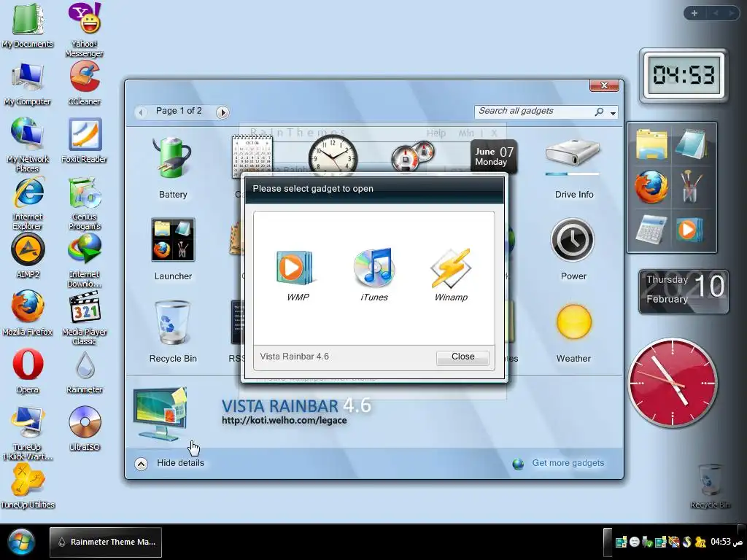Click the red analog clock gadget
Image resolution: width=747 pixels, height=560 pixels.
[x=672, y=383]
